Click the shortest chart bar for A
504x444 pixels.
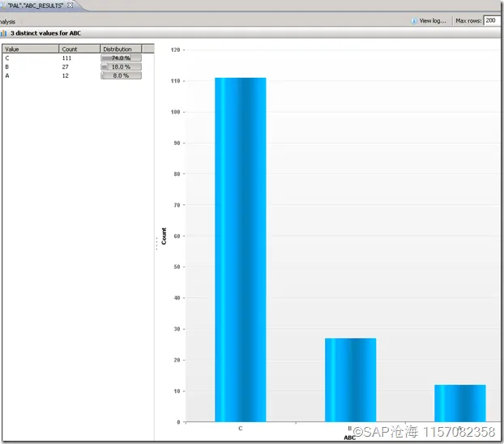click(x=460, y=403)
